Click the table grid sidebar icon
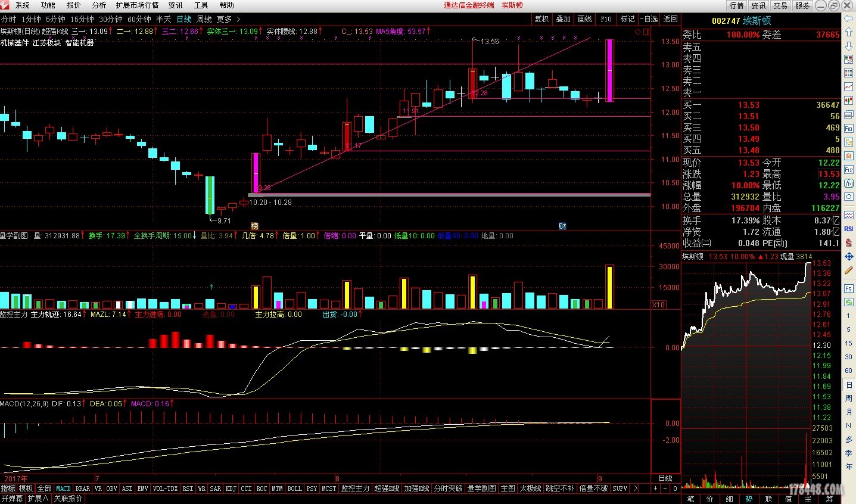 pyautogui.click(x=849, y=73)
